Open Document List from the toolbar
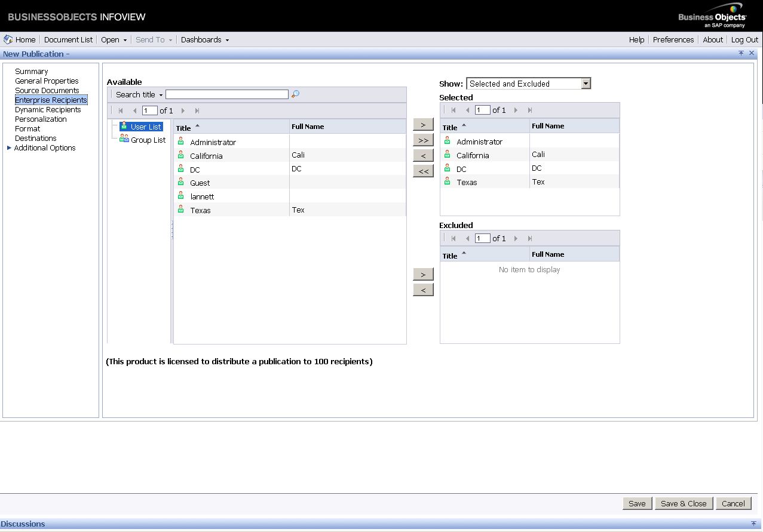Viewport: 763px width, 532px height. coord(68,39)
